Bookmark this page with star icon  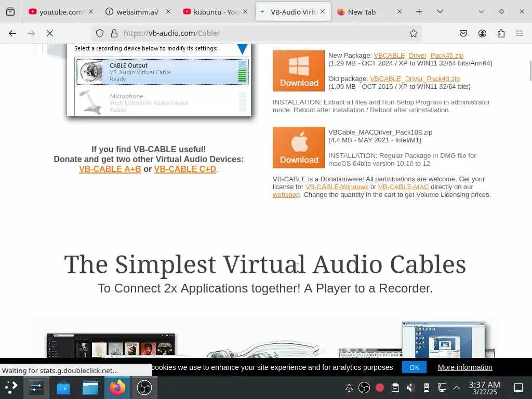[x=413, y=33]
